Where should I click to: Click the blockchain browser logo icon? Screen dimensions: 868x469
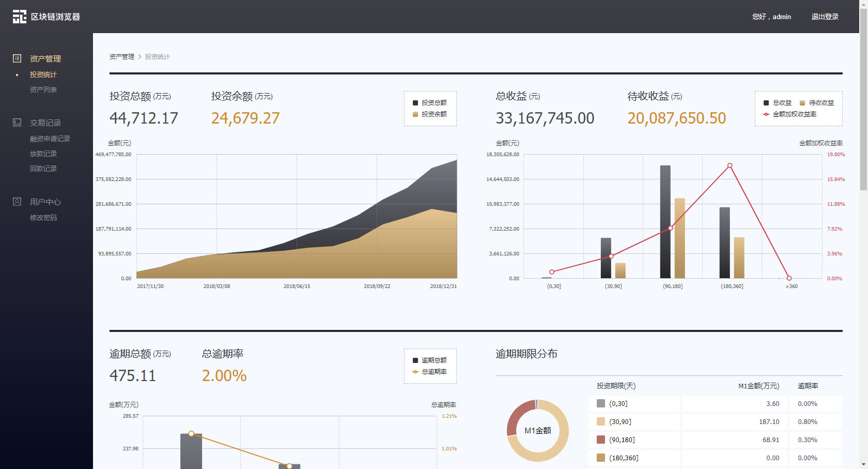click(20, 17)
